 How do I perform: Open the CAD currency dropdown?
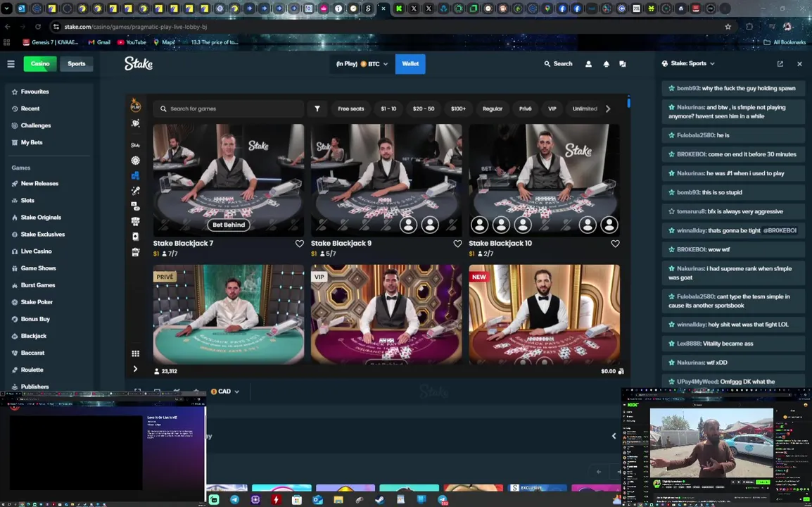pos(225,392)
